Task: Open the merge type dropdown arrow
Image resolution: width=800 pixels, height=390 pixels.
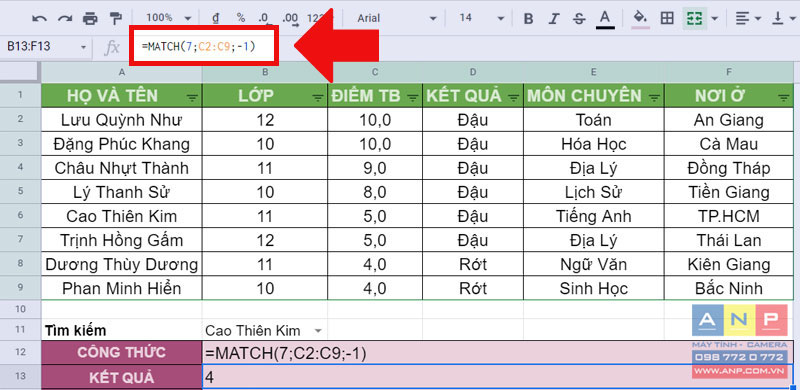Action: 714,19
